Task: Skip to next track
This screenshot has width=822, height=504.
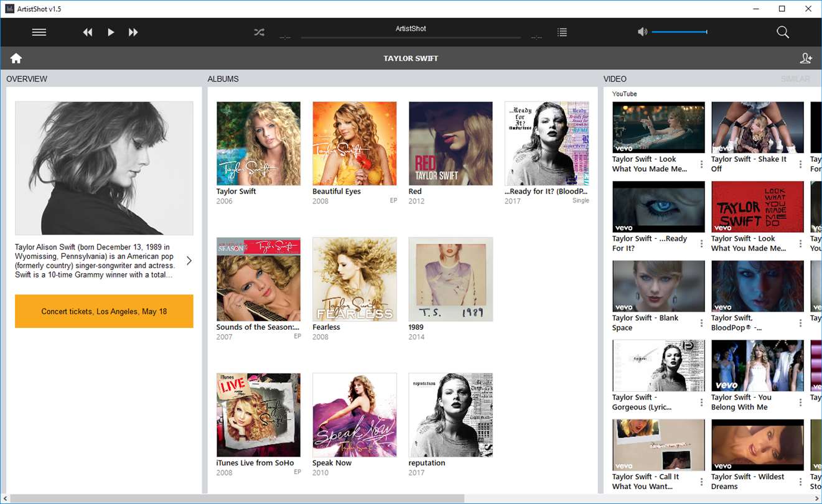Action: pos(133,32)
